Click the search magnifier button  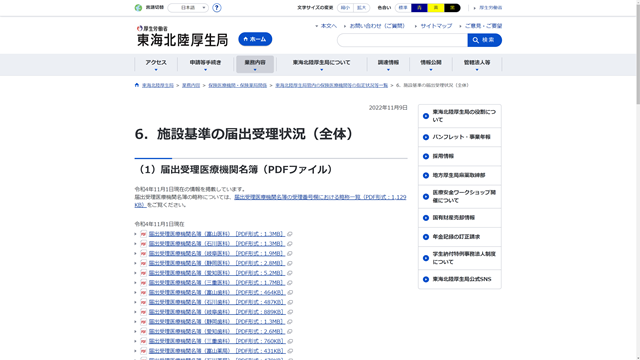click(484, 40)
